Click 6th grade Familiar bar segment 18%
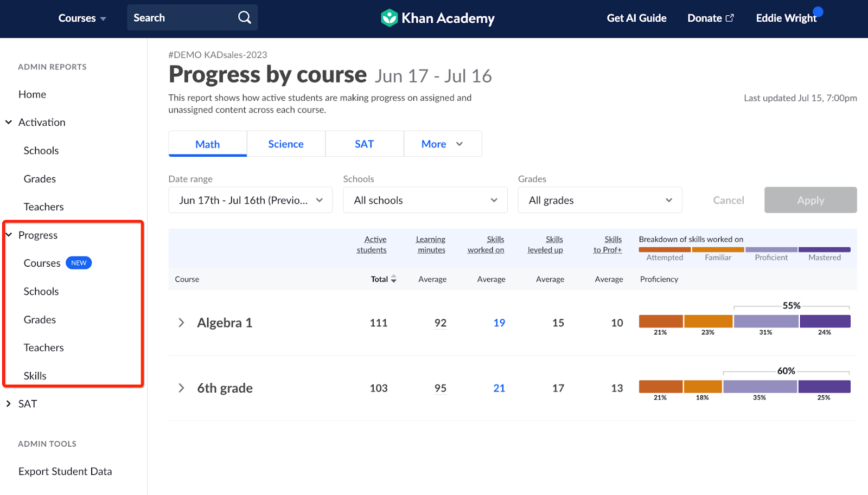The image size is (868, 495). click(x=703, y=387)
